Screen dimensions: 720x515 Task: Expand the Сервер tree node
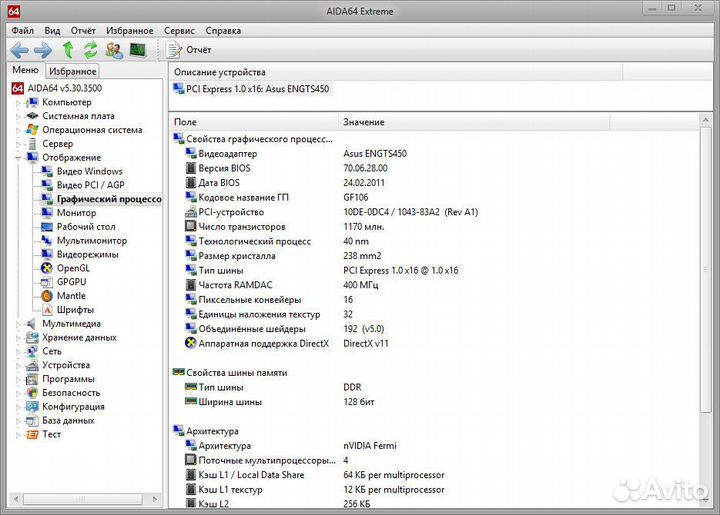click(x=18, y=144)
